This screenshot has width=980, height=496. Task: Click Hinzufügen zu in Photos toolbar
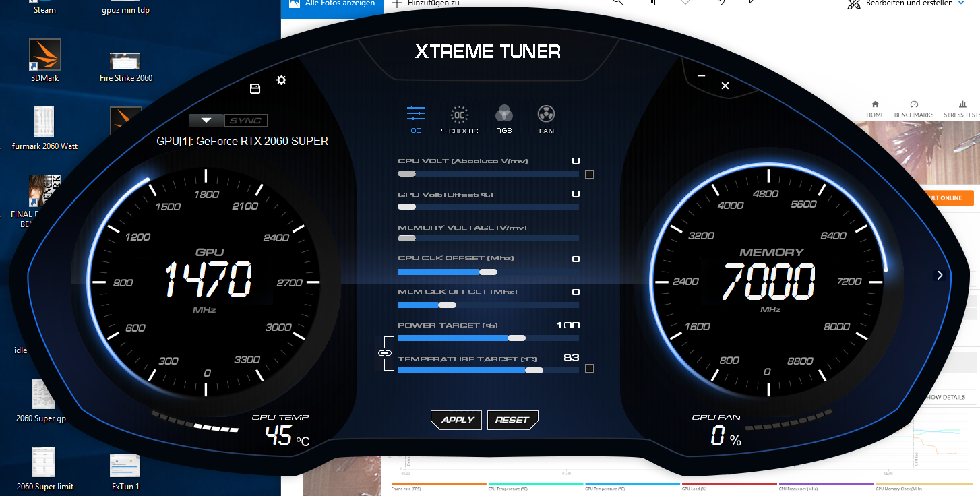427,4
